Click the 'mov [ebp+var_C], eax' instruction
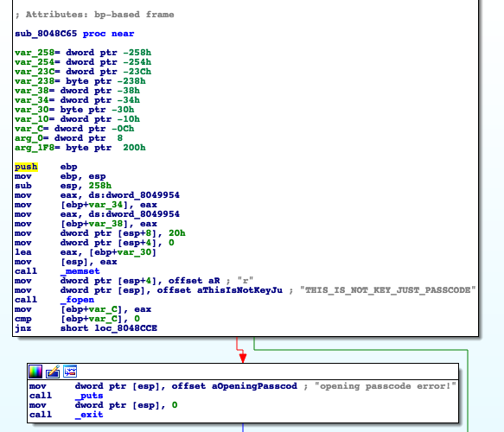Viewport: 504px width, 432px height. [83, 309]
